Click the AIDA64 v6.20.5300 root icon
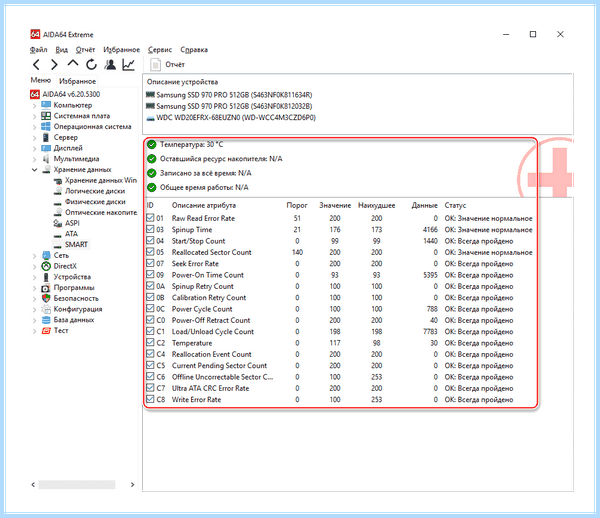600x518 pixels. coord(35,94)
